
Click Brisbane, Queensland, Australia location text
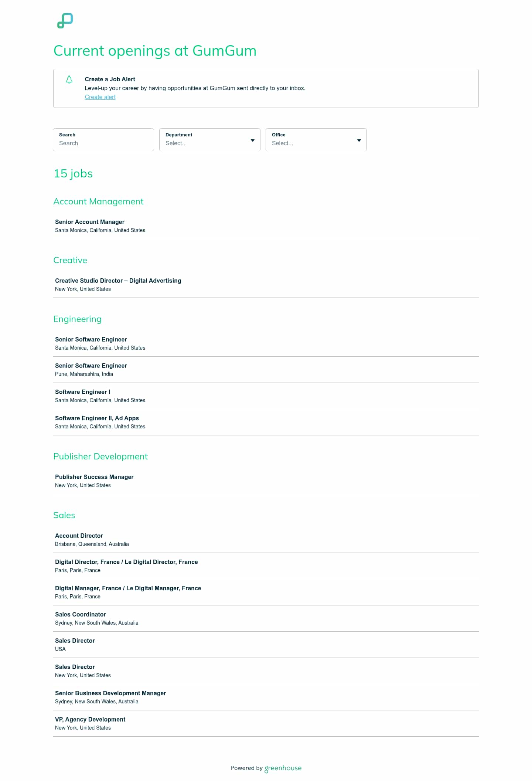click(92, 544)
